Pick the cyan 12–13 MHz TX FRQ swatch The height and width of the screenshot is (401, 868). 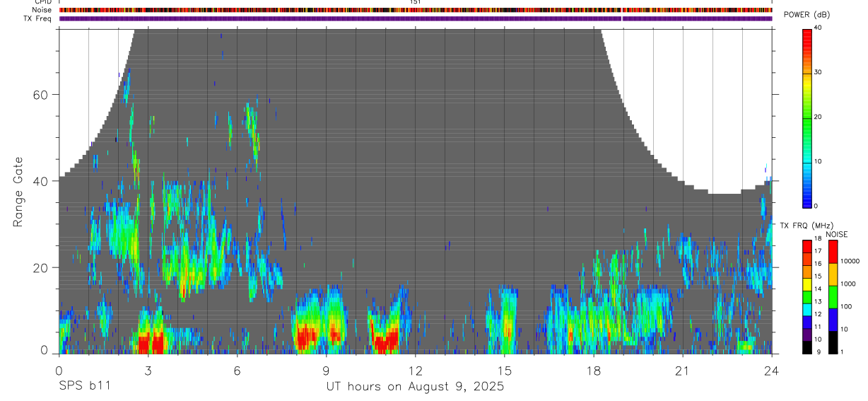[x=807, y=309]
